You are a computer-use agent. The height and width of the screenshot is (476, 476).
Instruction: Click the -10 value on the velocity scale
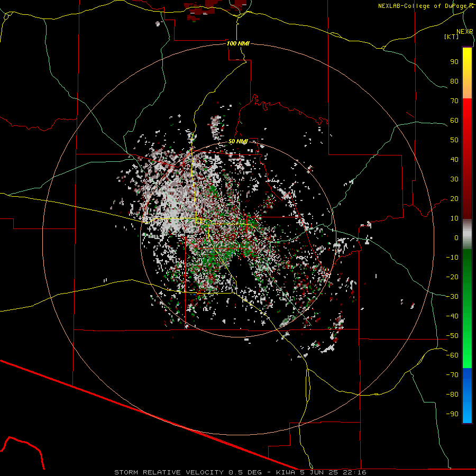click(x=452, y=258)
